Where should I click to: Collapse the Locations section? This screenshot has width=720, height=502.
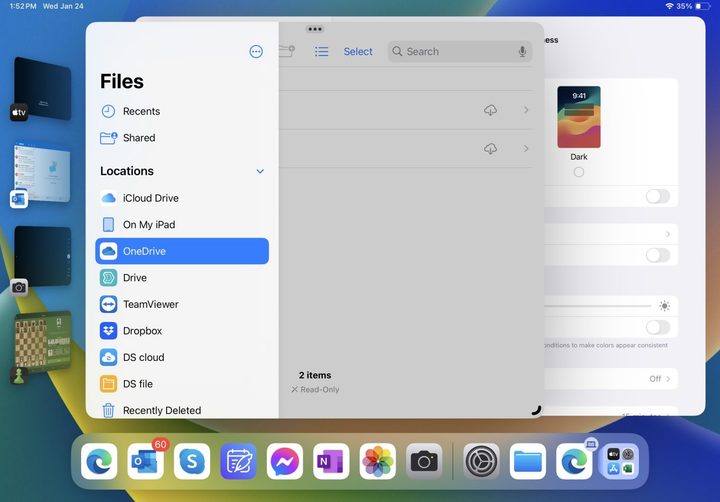point(260,171)
